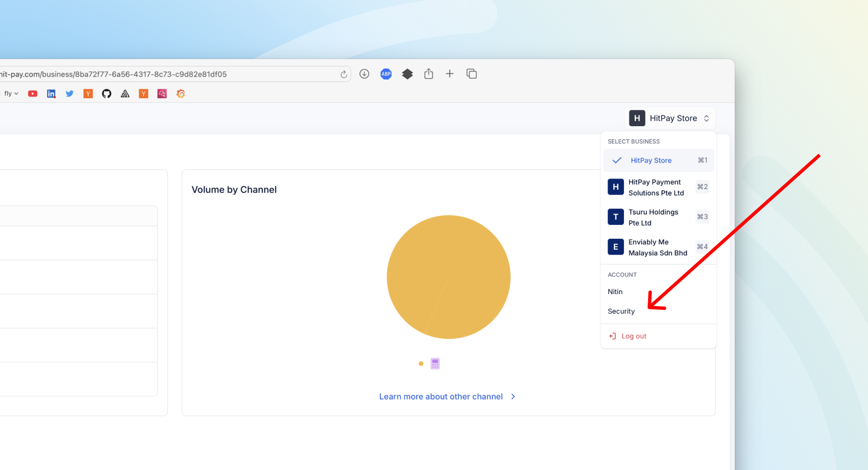868x470 pixels.
Task: Open Security account settings
Action: (x=621, y=311)
